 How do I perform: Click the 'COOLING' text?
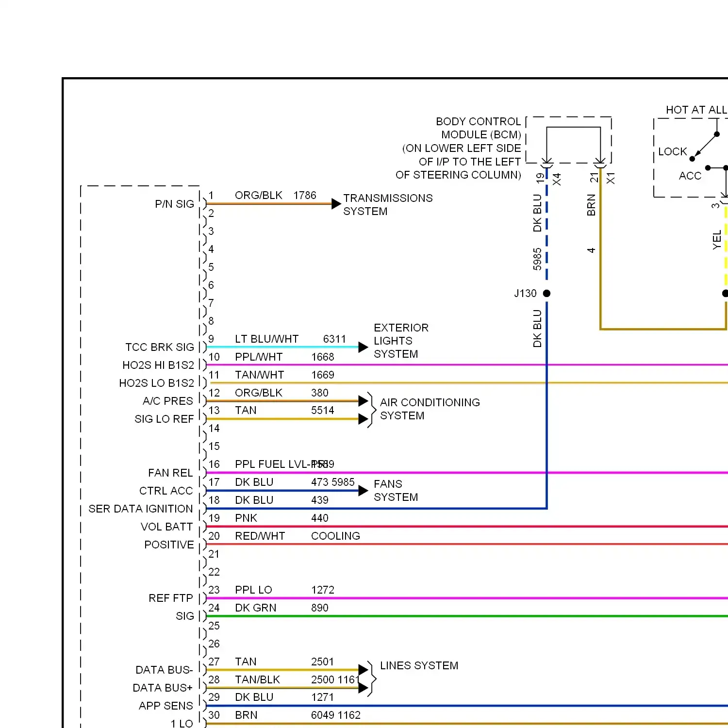click(335, 536)
